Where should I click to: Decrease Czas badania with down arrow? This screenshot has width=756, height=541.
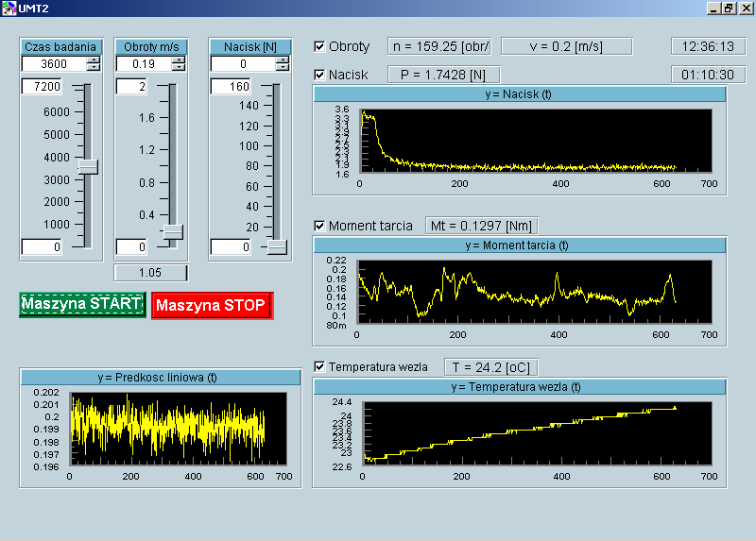(x=94, y=67)
